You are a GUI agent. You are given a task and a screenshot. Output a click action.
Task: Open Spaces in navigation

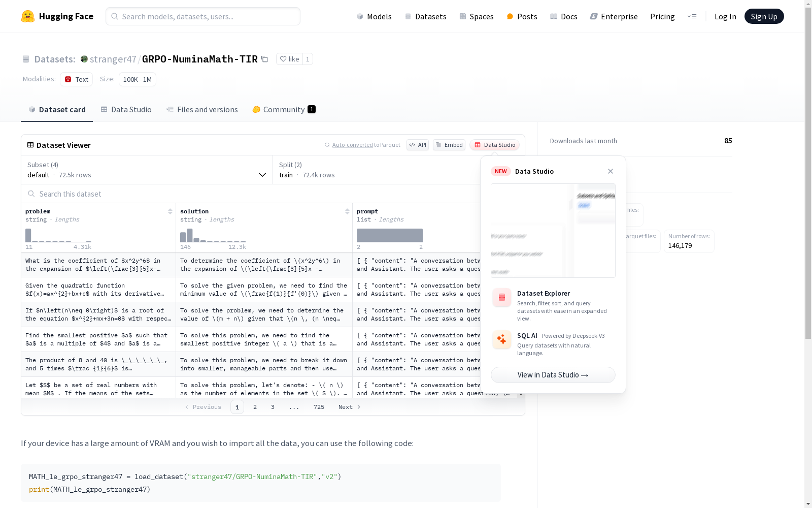point(477,16)
